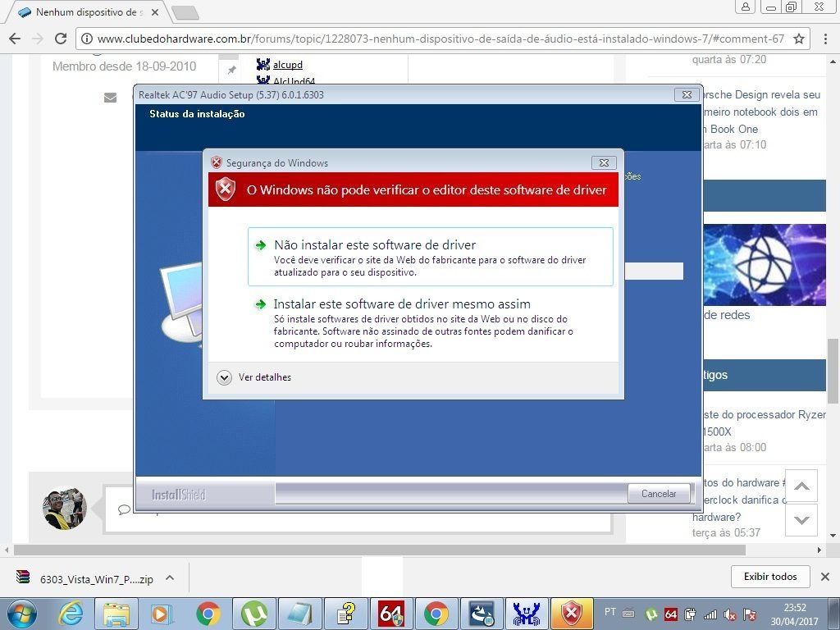840x630 pixels.
Task: Switch to the AIDA64 taskbar button
Action: [x=391, y=614]
